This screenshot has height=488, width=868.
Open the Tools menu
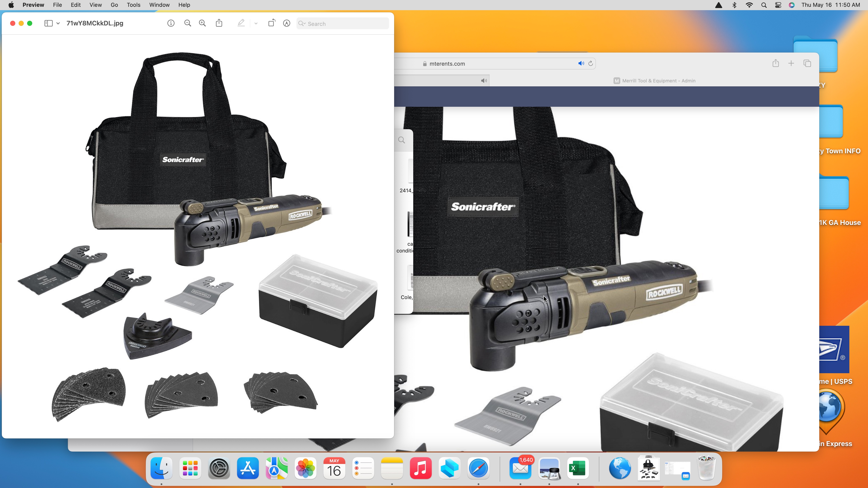pos(134,5)
